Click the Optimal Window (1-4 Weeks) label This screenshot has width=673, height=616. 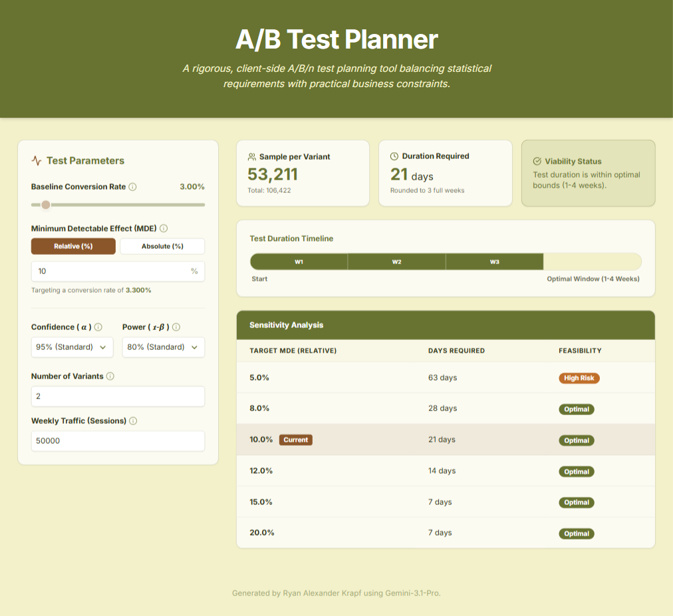(x=593, y=279)
